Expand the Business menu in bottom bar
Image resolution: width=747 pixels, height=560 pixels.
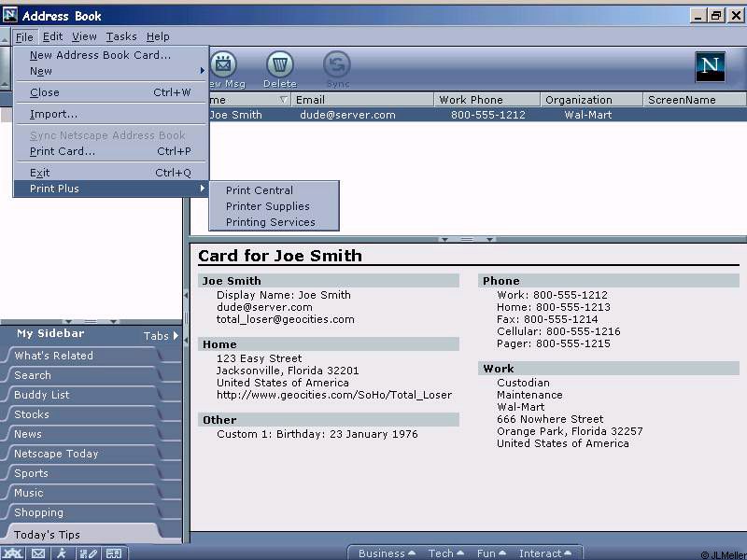pyautogui.click(x=387, y=553)
